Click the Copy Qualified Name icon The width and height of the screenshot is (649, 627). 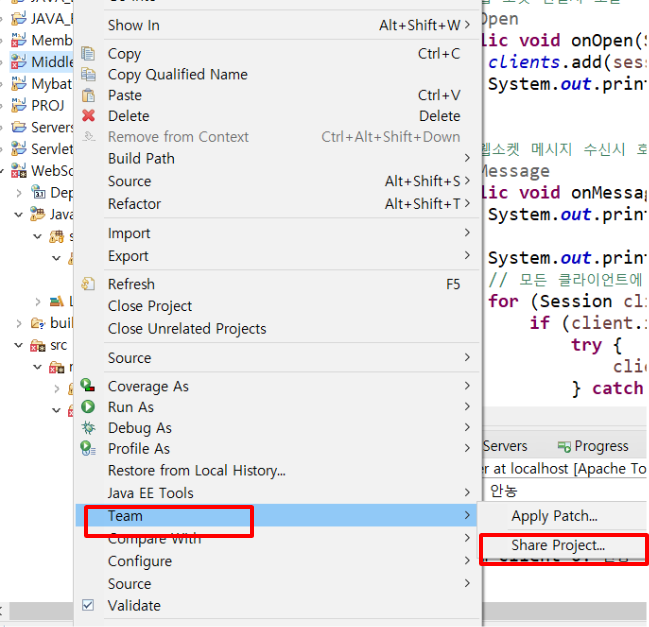88,74
